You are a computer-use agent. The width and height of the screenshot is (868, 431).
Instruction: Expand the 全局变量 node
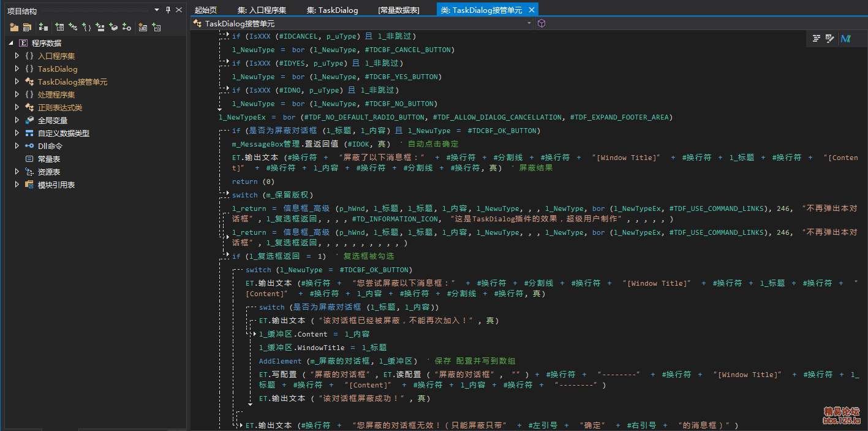click(x=17, y=120)
